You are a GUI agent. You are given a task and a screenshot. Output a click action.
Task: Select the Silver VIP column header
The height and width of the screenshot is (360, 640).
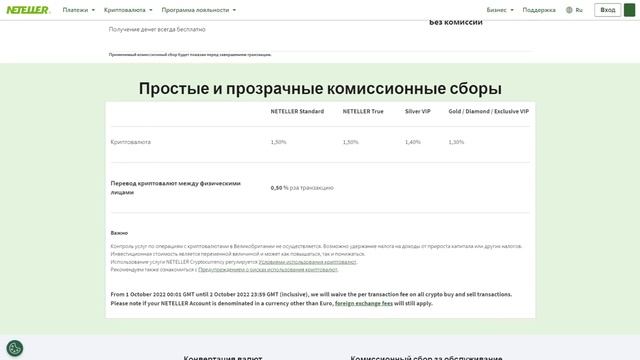(418, 111)
